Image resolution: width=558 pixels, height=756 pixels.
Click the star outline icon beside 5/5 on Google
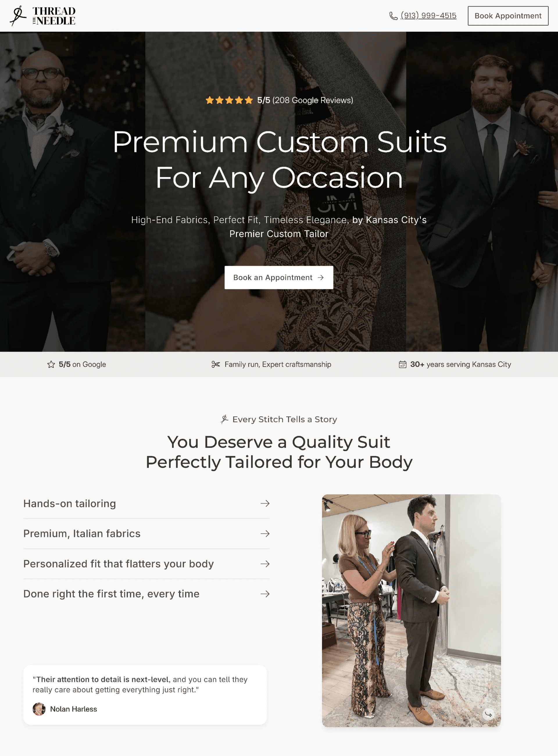click(51, 364)
